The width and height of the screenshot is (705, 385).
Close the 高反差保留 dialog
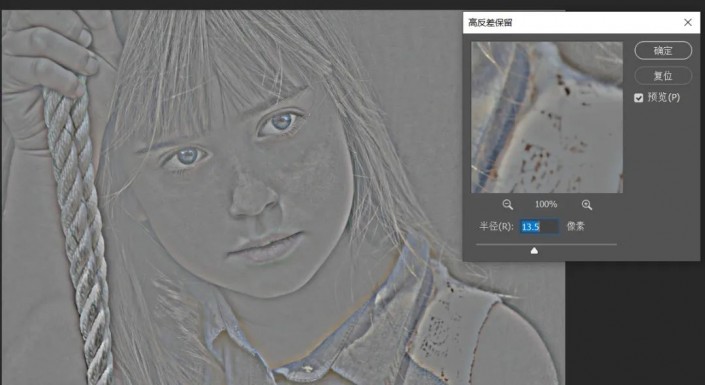tap(687, 22)
